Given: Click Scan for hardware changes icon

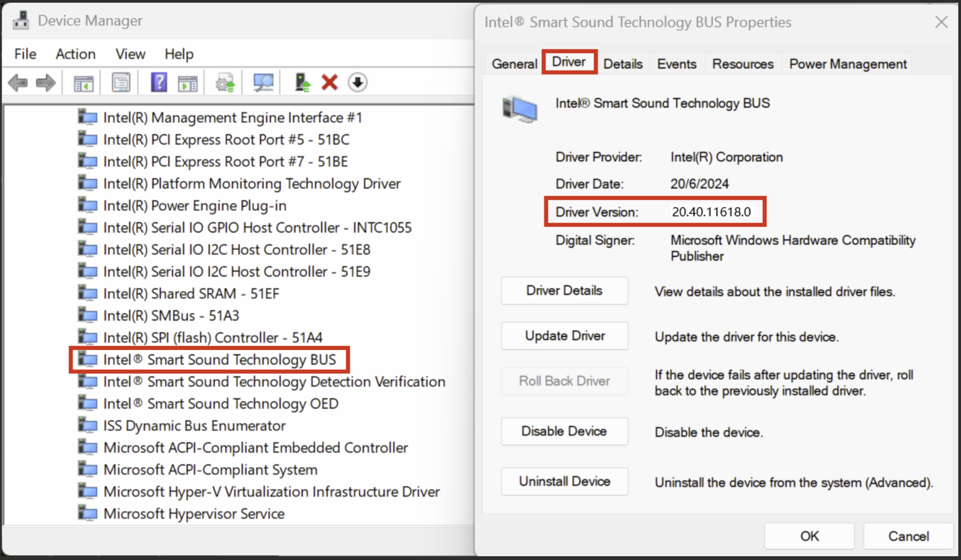Looking at the screenshot, I should (264, 83).
